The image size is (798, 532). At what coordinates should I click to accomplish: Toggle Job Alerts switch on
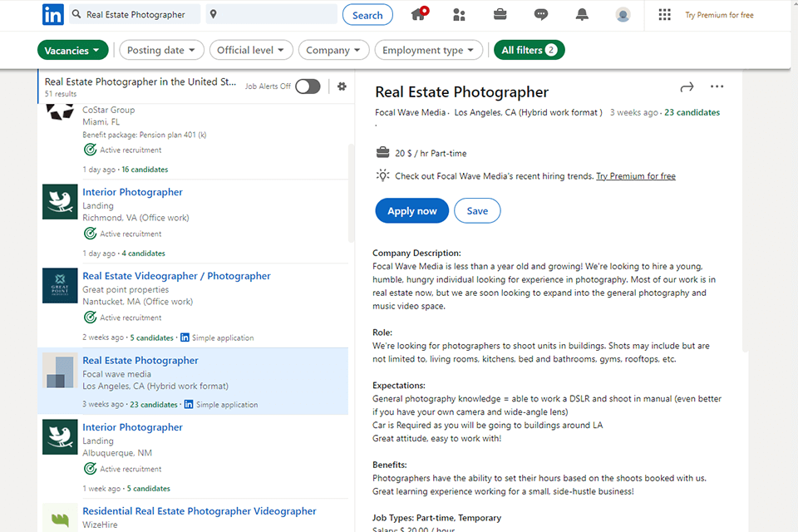pyautogui.click(x=308, y=86)
